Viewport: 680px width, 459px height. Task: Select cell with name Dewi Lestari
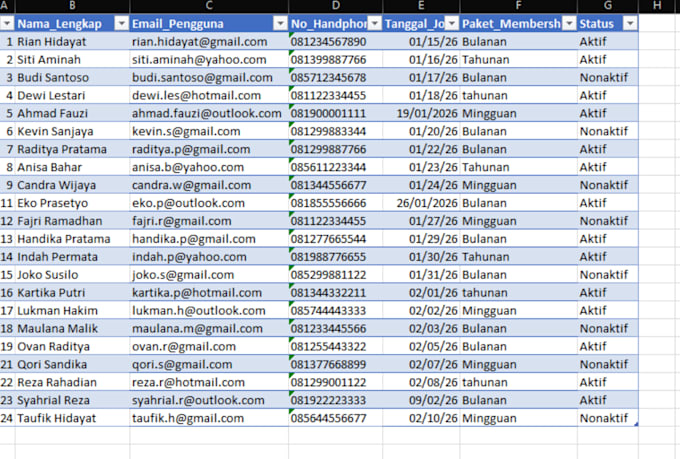click(72, 95)
